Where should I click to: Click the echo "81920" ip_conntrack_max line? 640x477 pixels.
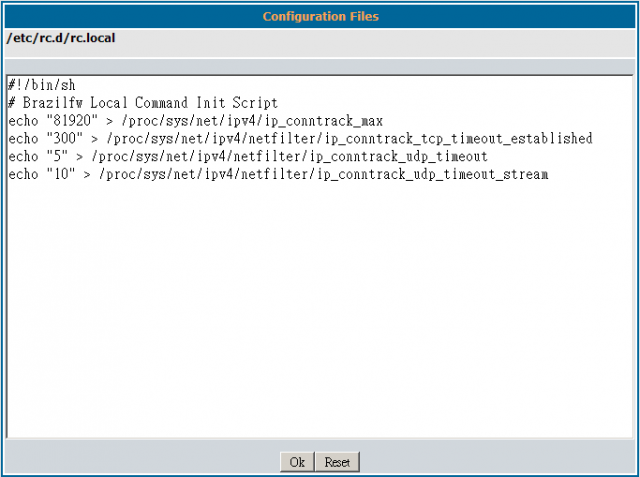pos(196,121)
